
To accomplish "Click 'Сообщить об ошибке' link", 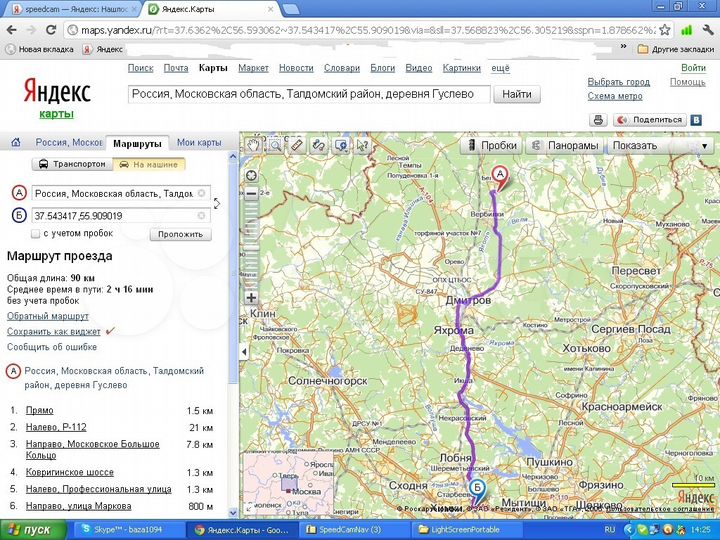I will (52, 347).
